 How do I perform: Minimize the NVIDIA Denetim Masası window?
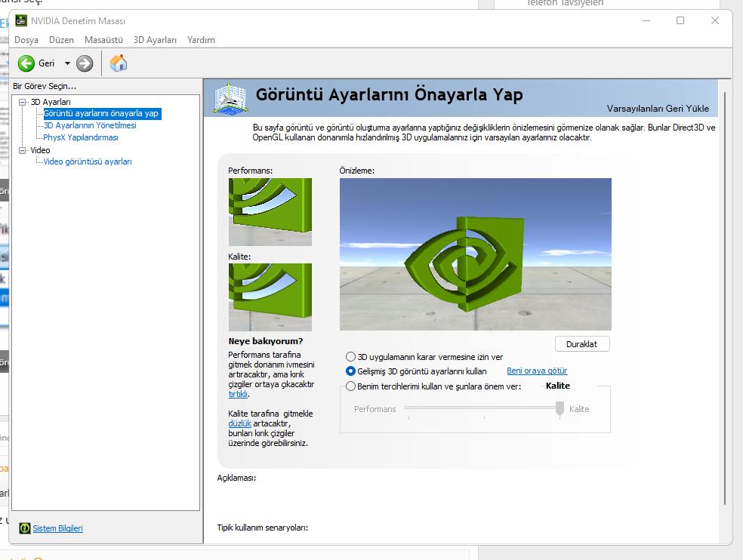(x=646, y=20)
